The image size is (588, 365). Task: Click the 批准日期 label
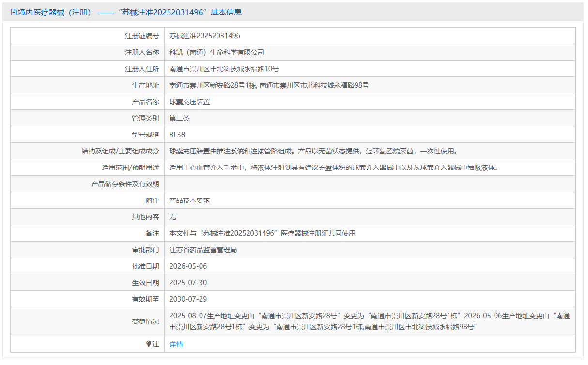(x=145, y=266)
